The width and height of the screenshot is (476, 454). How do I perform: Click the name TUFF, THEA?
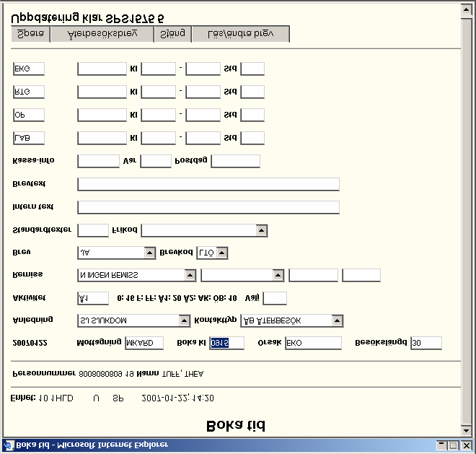[182, 374]
